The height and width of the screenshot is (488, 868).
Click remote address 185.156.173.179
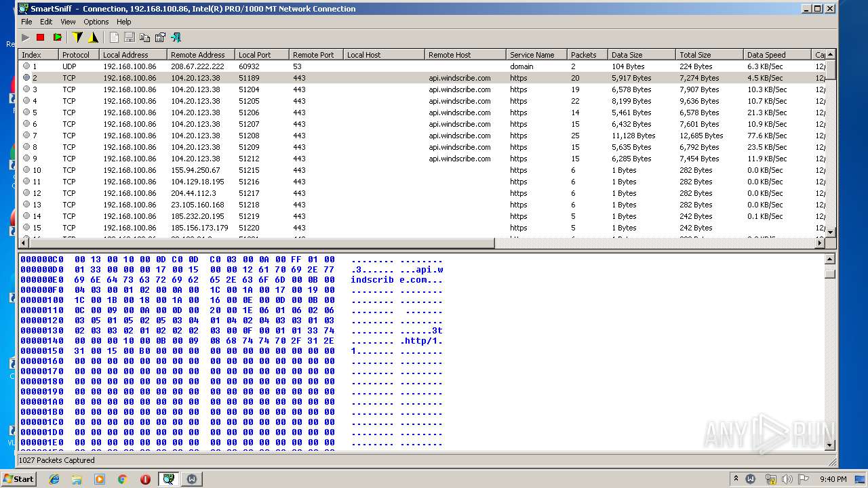click(199, 228)
